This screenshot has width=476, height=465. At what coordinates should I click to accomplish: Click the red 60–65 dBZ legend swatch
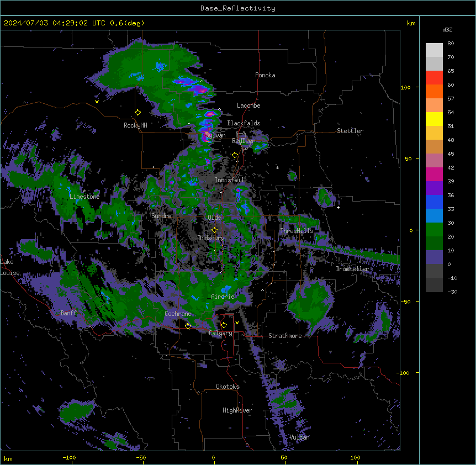tap(434, 77)
